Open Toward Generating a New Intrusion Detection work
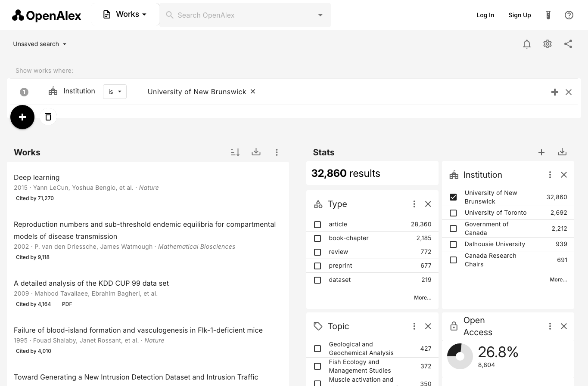Image resolution: width=588 pixels, height=386 pixels. [136, 377]
